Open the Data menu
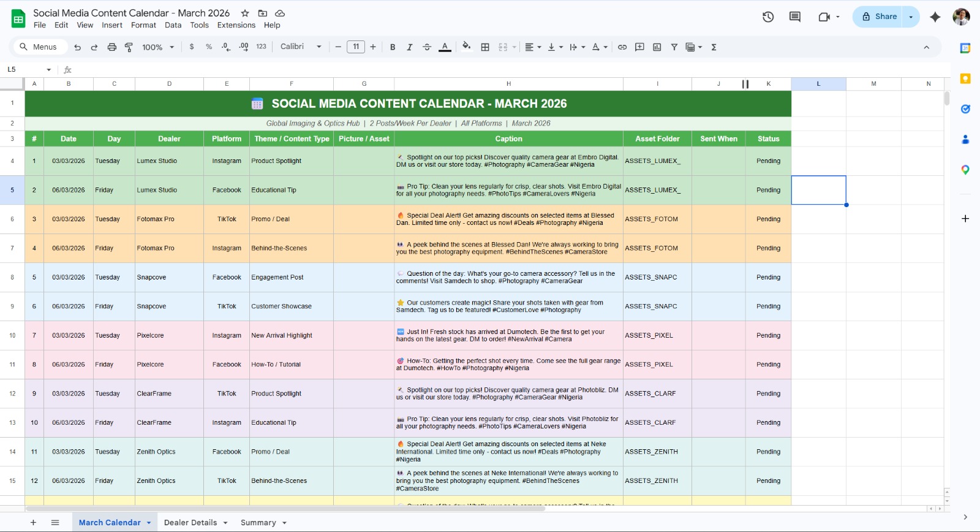Viewport: 980px width, 532px height. coord(173,25)
